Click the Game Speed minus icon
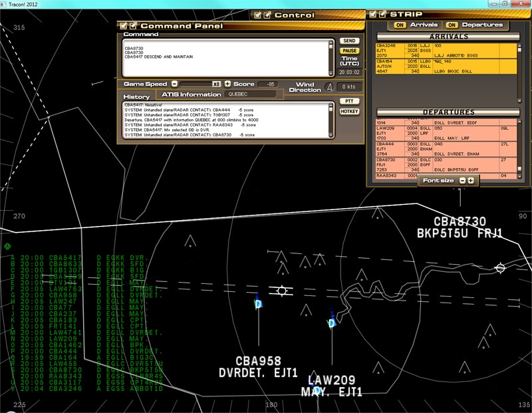Image resolution: width=532 pixels, height=413 pixels. [175, 85]
